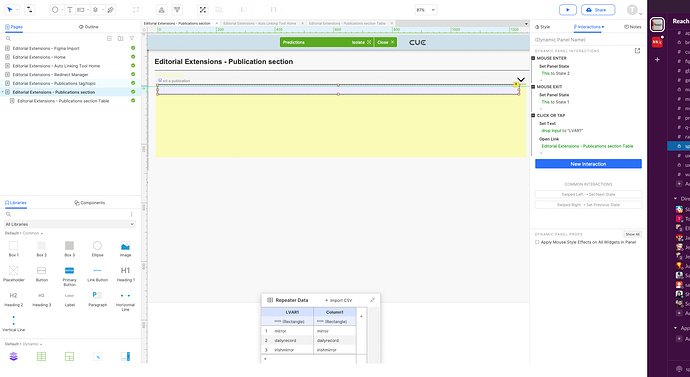Switch to Auto Linking Tool Home canvas tab
Image resolution: width=690 pixels, height=377 pixels.
pyautogui.click(x=260, y=23)
